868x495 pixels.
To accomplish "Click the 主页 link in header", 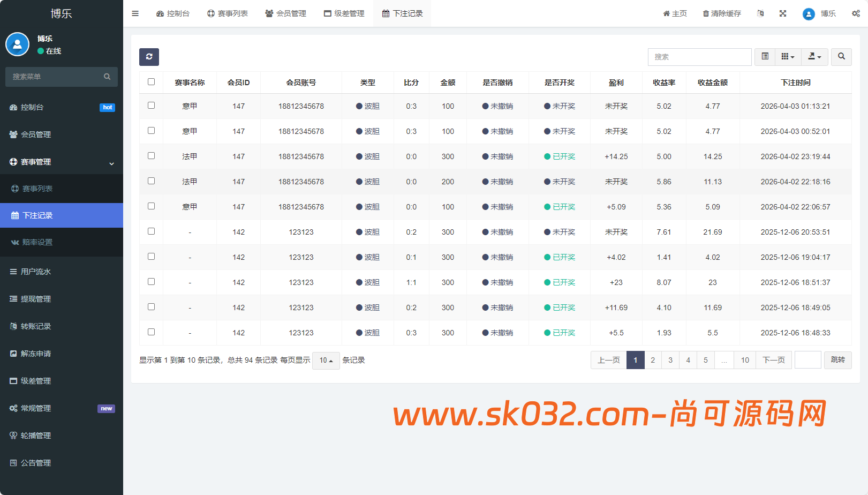I will pyautogui.click(x=675, y=13).
